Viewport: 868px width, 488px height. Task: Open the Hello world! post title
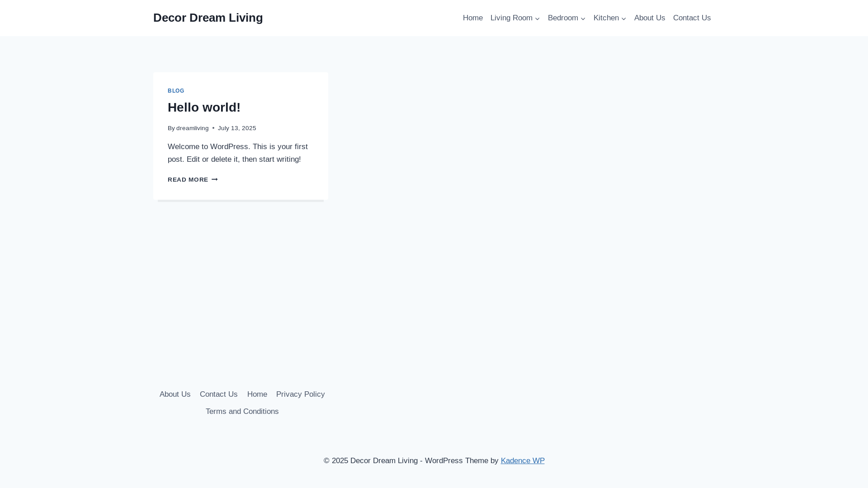204,108
